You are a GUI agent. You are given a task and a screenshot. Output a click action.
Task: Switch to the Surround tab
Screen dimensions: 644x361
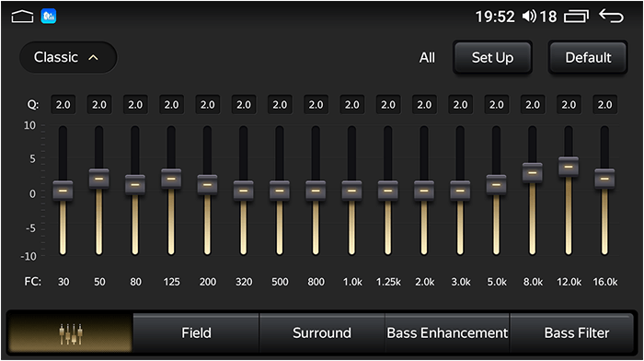click(x=322, y=333)
